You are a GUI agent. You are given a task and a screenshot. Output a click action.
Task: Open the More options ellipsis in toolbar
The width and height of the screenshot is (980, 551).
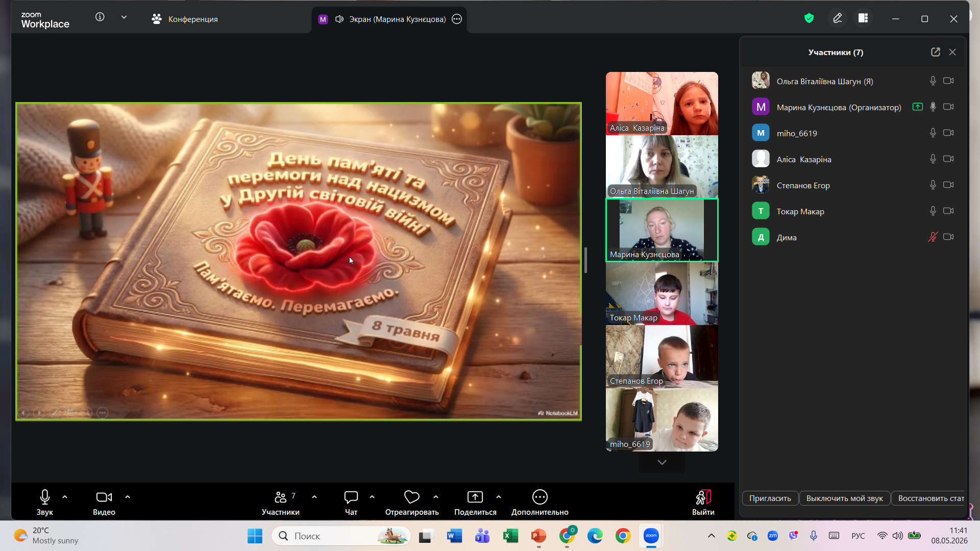click(540, 497)
